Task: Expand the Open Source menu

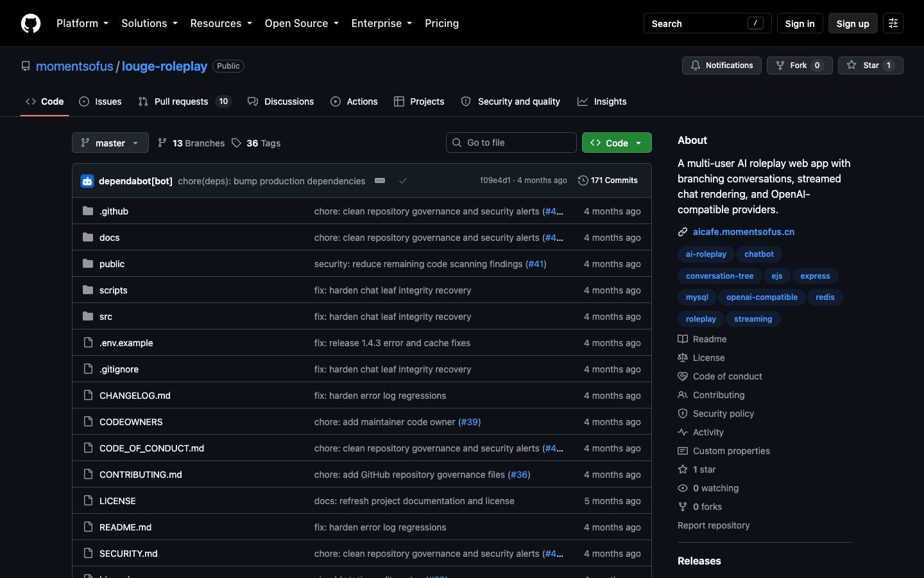Action: click(x=301, y=23)
